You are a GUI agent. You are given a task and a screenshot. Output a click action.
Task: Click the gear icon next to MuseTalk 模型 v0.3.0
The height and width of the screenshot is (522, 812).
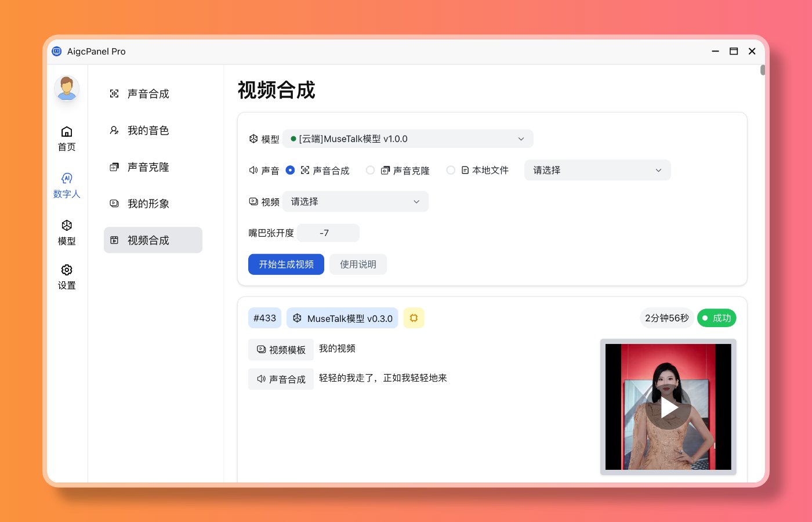pos(414,318)
